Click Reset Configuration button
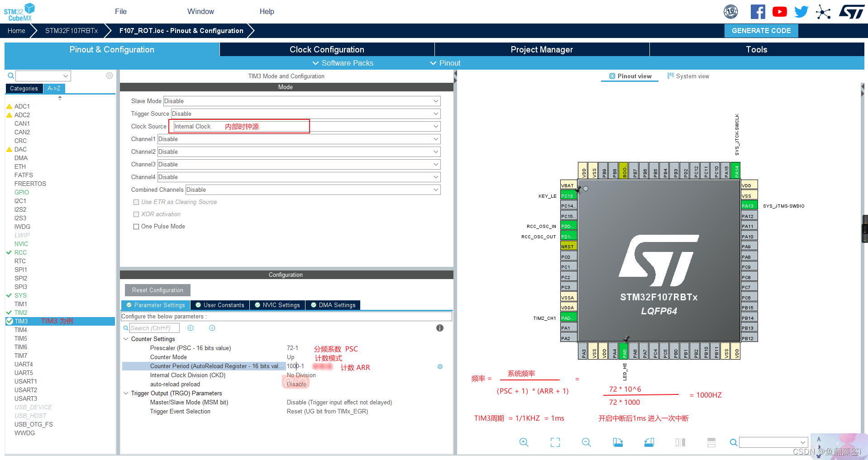 pyautogui.click(x=157, y=290)
